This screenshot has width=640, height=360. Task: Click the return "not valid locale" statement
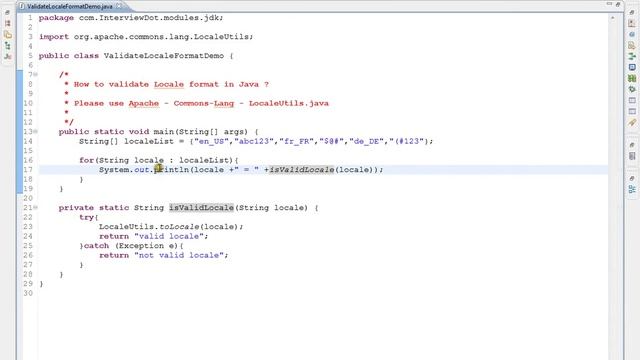163,255
